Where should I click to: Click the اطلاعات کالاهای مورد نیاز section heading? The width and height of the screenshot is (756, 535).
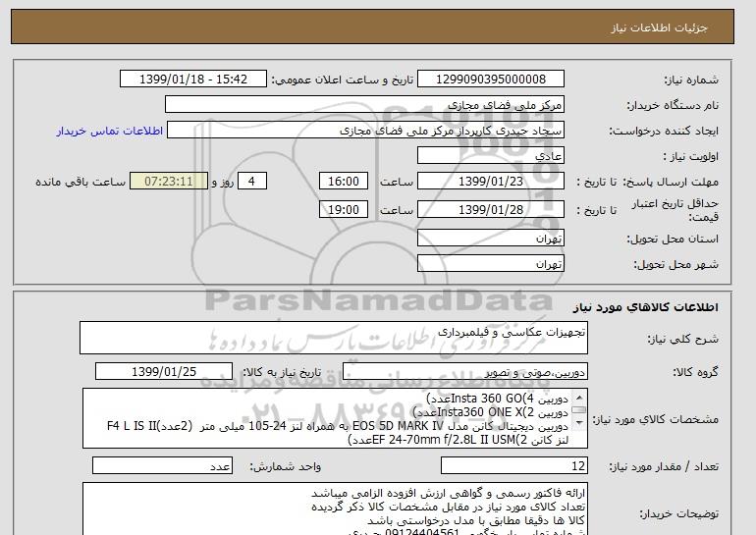pyautogui.click(x=646, y=307)
